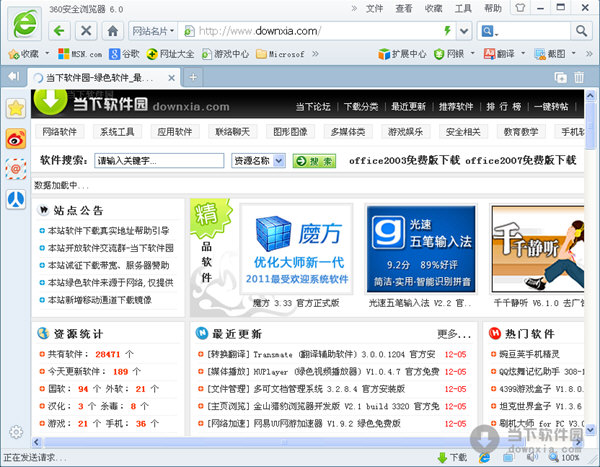Click the restore window tabs icon
This screenshot has height=467, width=600.
click(x=561, y=78)
